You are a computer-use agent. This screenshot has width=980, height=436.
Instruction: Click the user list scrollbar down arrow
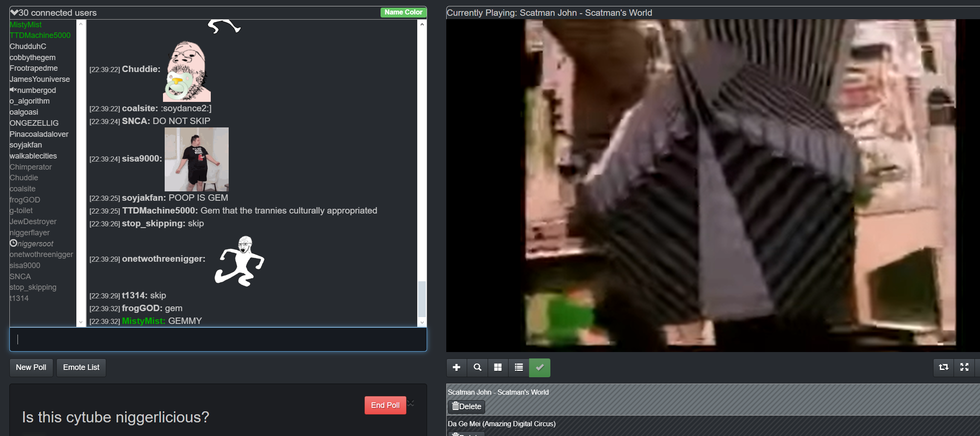click(x=81, y=323)
